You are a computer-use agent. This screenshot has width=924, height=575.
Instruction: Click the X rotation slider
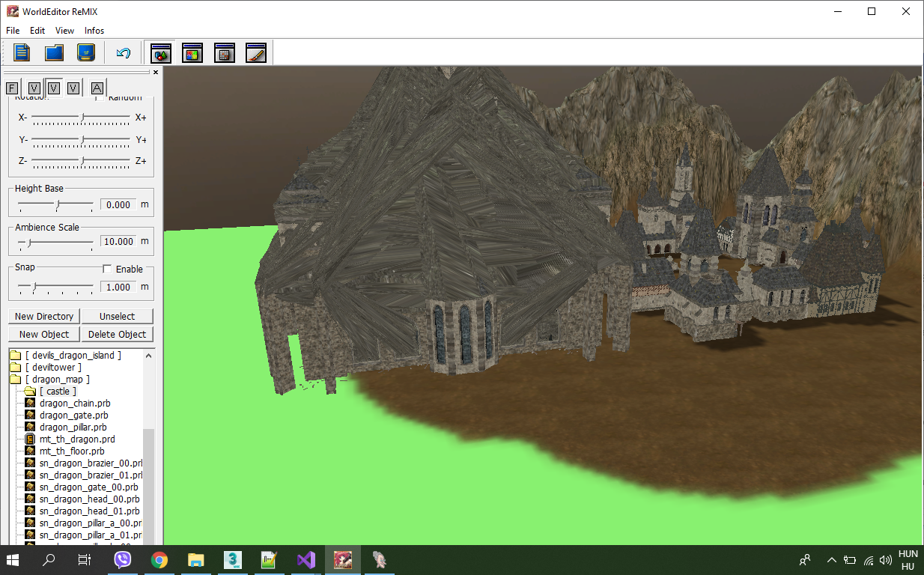tap(82, 118)
